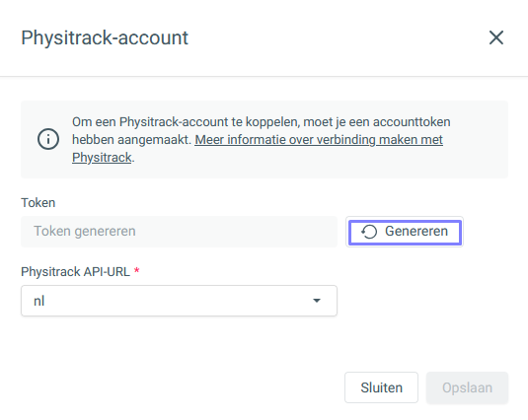
Task: Click the circled info icon in the banner
Action: click(x=48, y=139)
